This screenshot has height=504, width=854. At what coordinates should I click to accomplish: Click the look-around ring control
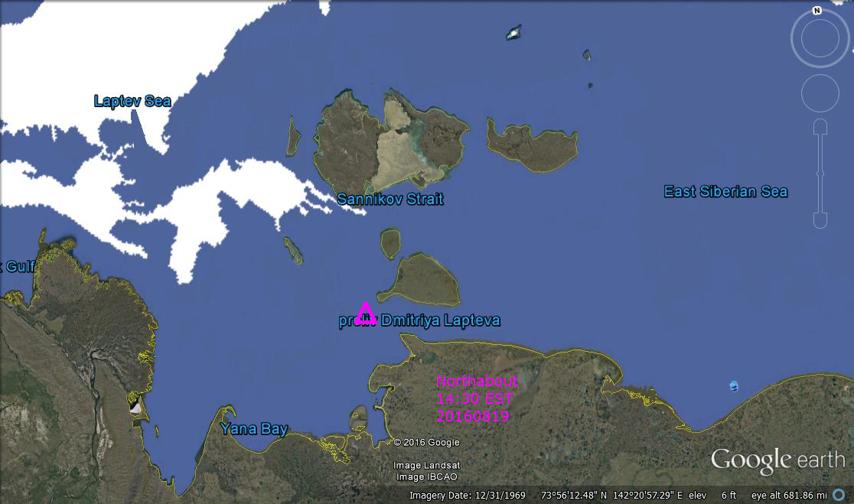820,38
